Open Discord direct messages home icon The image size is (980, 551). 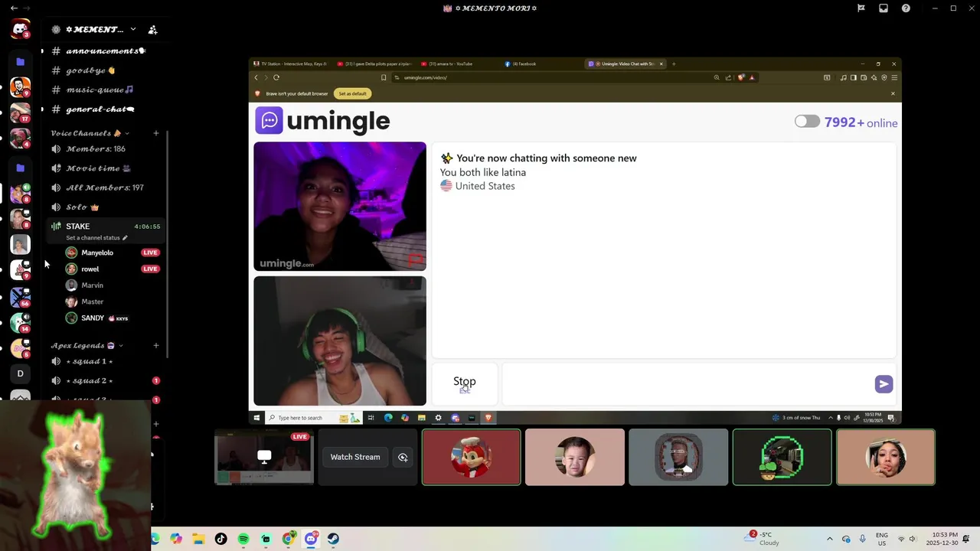click(20, 30)
